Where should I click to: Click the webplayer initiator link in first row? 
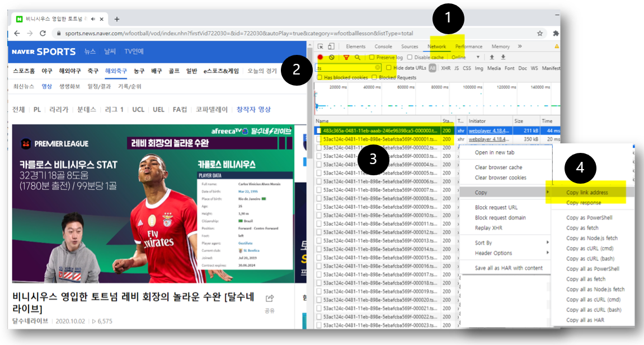(489, 130)
